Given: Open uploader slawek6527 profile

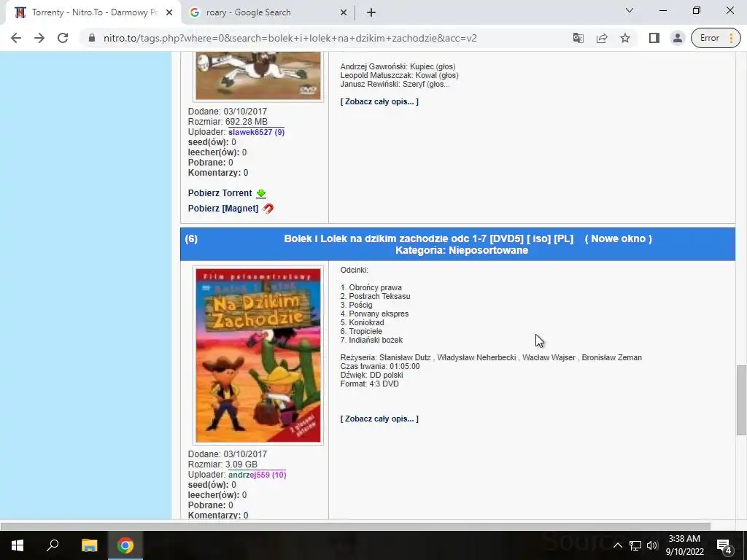Looking at the screenshot, I should point(256,132).
